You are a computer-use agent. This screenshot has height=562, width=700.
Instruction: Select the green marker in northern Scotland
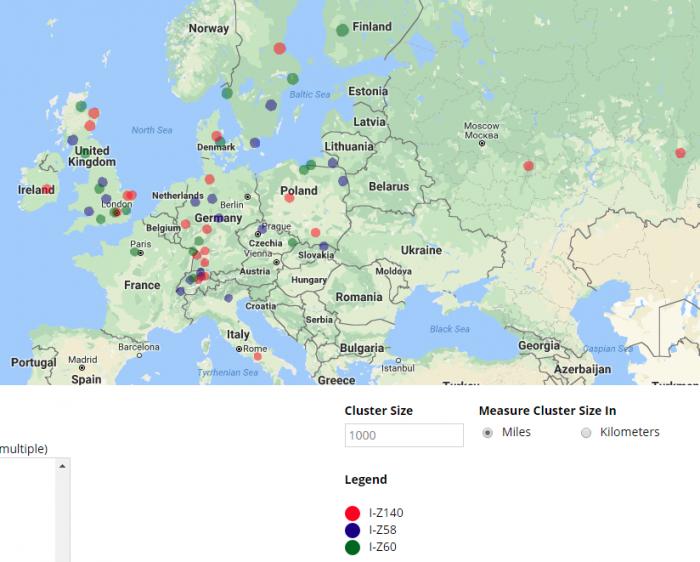pos(81,106)
